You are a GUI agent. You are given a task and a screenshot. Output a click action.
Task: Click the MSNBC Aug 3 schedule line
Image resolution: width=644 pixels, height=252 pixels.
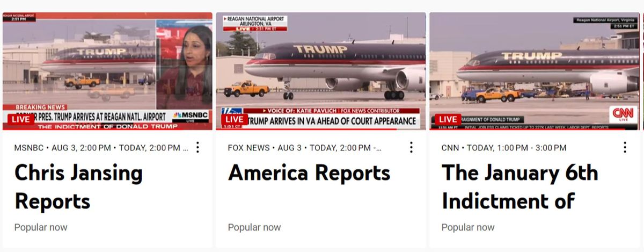pyautogui.click(x=101, y=148)
